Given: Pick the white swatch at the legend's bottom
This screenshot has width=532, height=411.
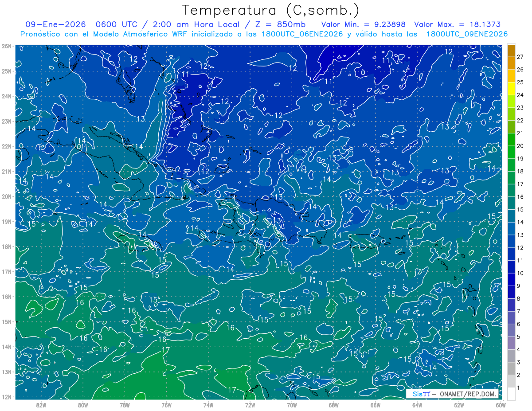Looking at the screenshot, I should click(x=511, y=394).
